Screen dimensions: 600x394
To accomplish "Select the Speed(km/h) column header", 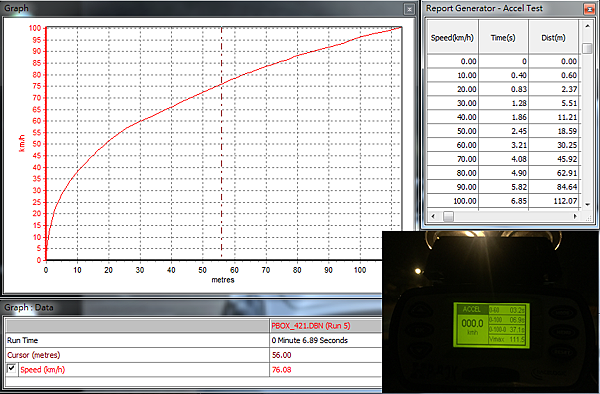I will [453, 37].
